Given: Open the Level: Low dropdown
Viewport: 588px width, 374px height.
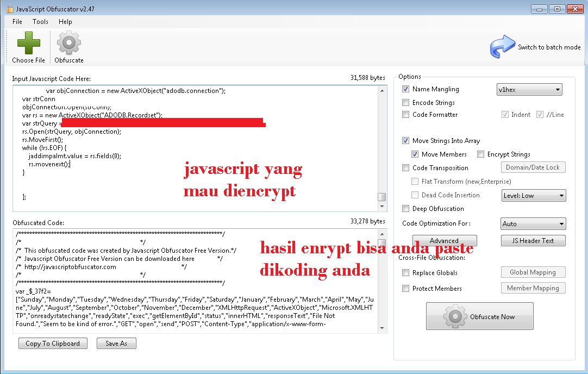Looking at the screenshot, I should click(x=534, y=196).
